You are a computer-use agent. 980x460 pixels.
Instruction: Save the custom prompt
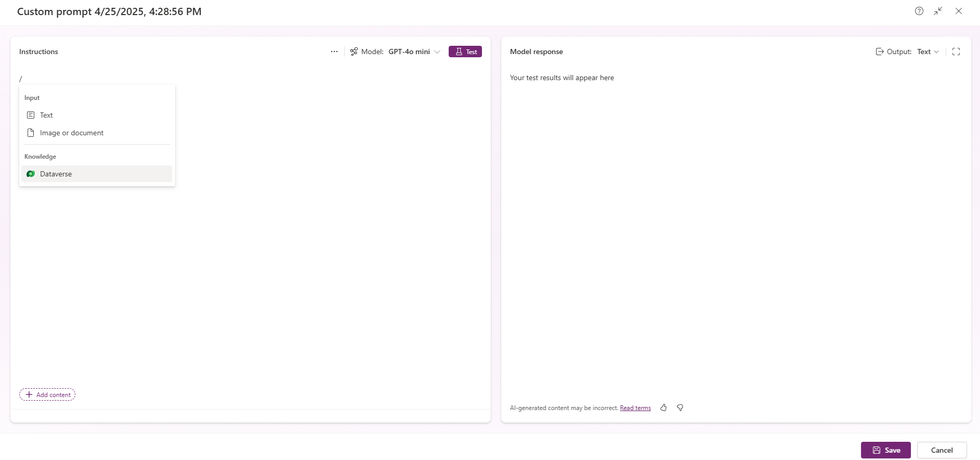[886, 450]
